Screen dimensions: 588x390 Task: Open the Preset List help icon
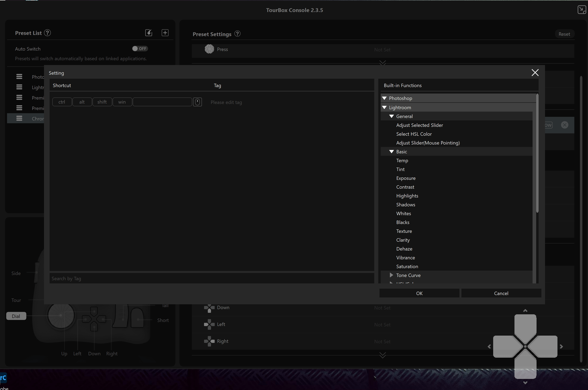coord(47,33)
